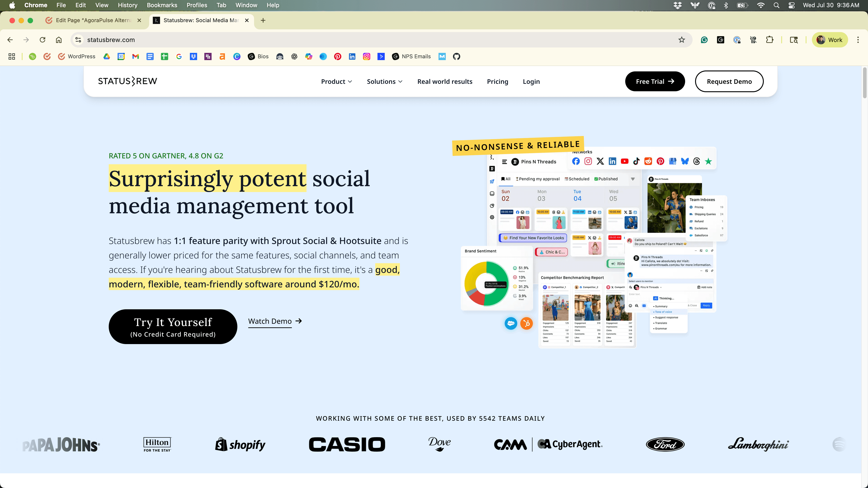Screen dimensions: 868x488
Task: Open the Profiles menu
Action: coord(197,5)
